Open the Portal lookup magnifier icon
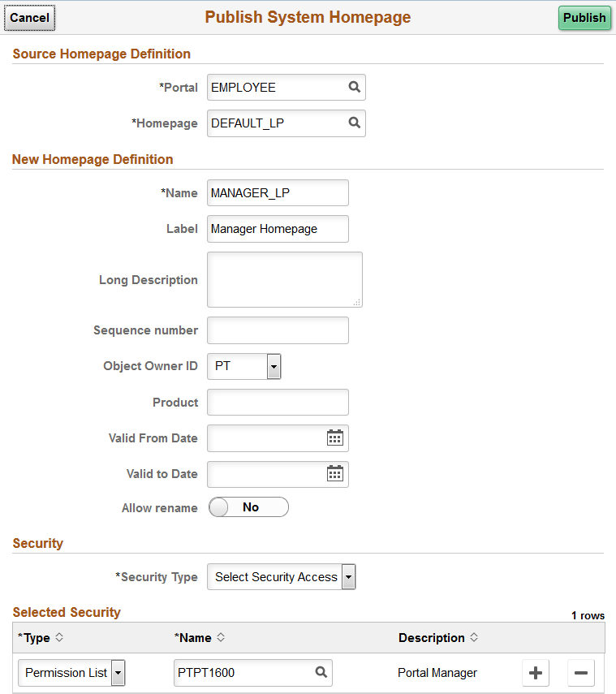 click(354, 87)
